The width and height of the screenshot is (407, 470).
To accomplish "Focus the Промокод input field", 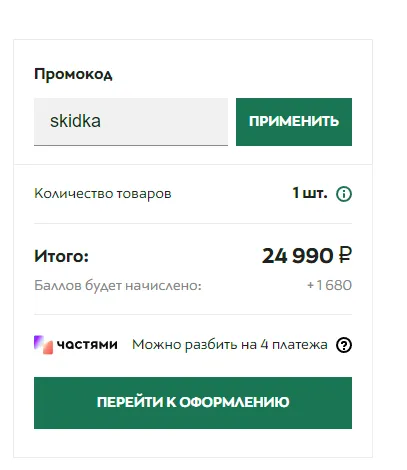I will click(x=131, y=122).
